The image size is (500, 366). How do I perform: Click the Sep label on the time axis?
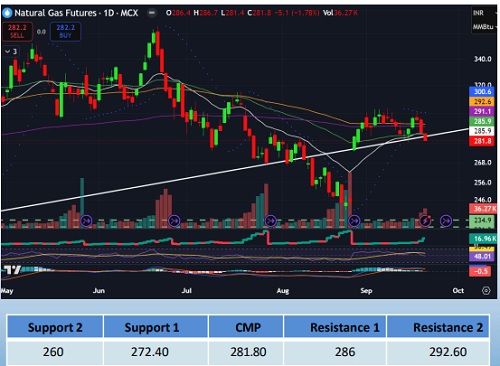pyautogui.click(x=366, y=291)
